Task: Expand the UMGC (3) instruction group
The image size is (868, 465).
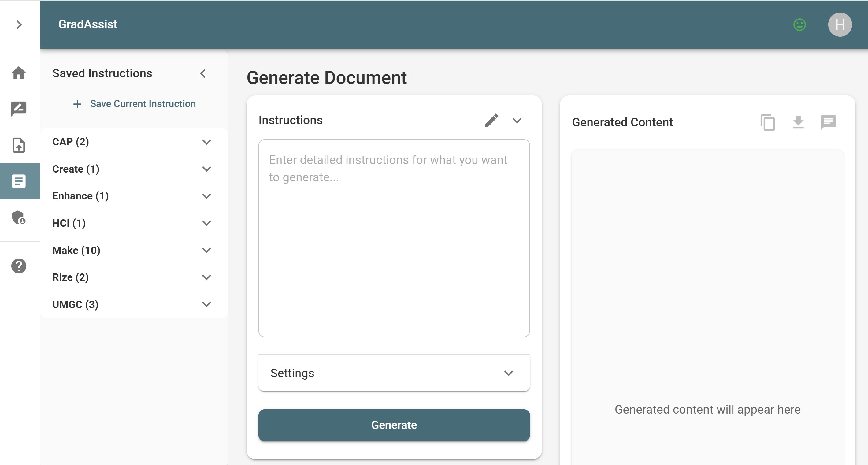Action: click(x=206, y=304)
